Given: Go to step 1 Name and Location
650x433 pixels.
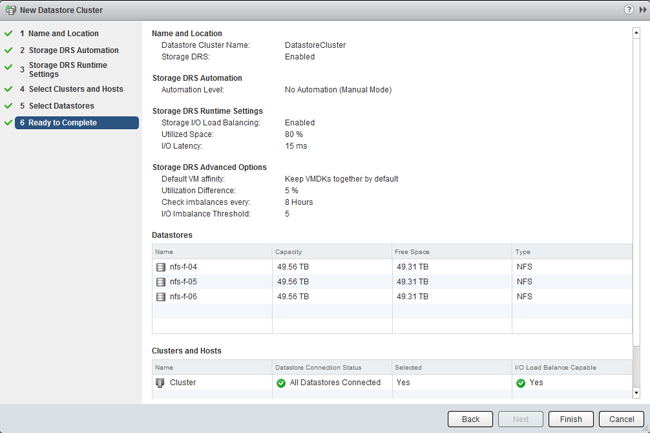Looking at the screenshot, I should (63, 33).
